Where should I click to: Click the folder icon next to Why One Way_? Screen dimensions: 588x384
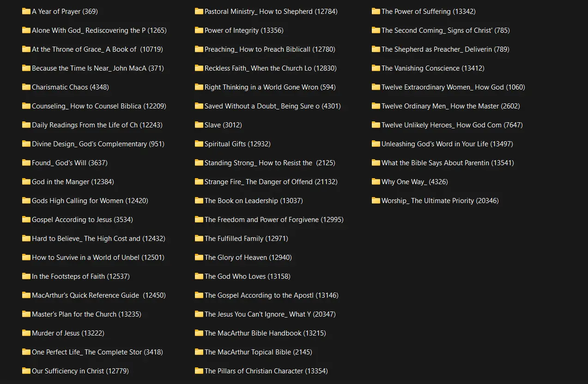[376, 181]
